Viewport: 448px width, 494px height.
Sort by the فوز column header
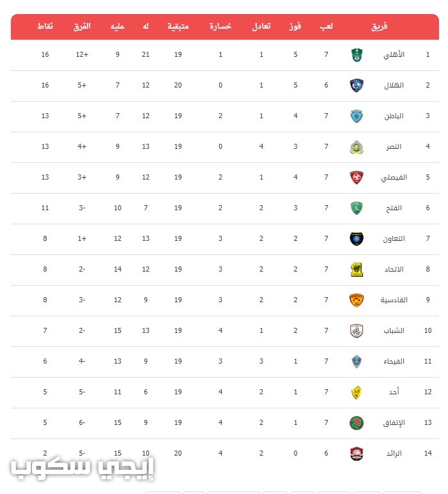295,26
